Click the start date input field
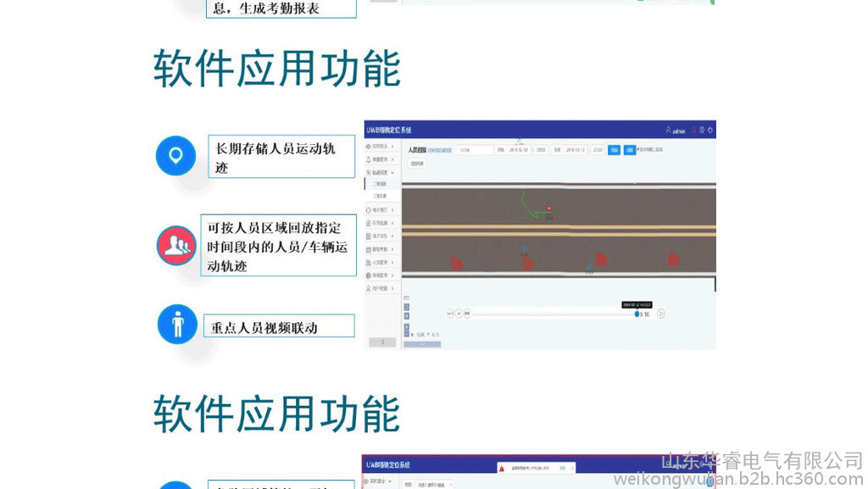This screenshot has height=489, width=868. click(519, 150)
